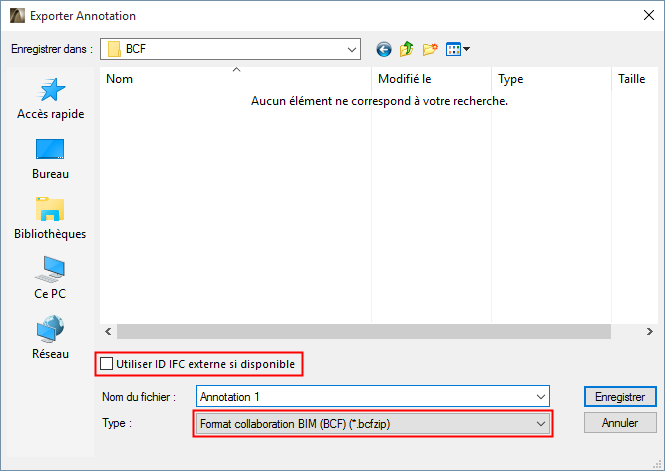This screenshot has height=471, width=665.
Task: Expand the Enregistrer dans folder dropdown
Action: pyautogui.click(x=352, y=48)
